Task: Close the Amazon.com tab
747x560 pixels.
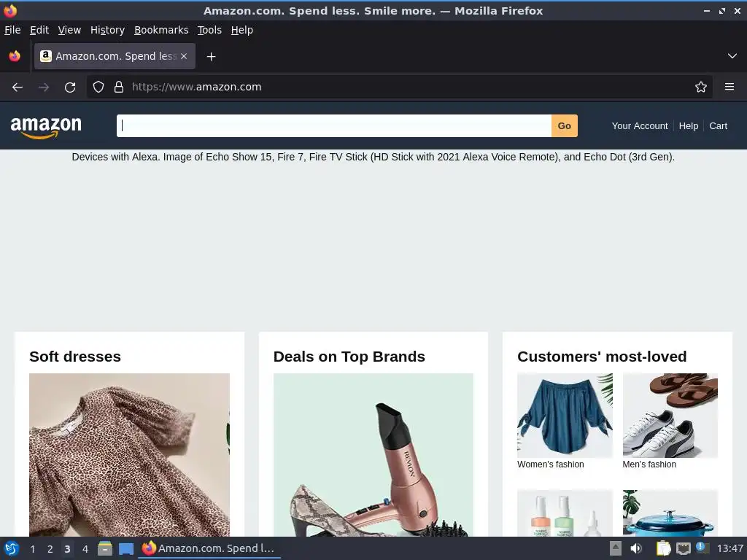Action: 184,56
